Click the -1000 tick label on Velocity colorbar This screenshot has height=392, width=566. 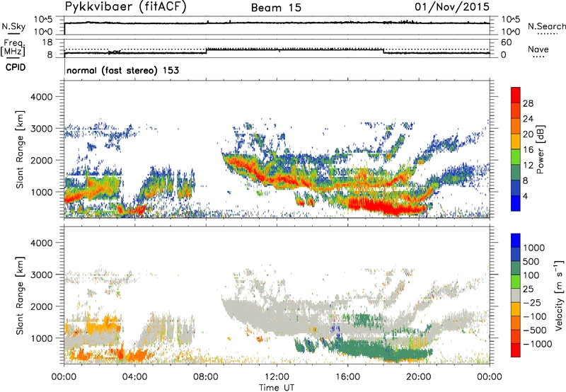(538, 344)
